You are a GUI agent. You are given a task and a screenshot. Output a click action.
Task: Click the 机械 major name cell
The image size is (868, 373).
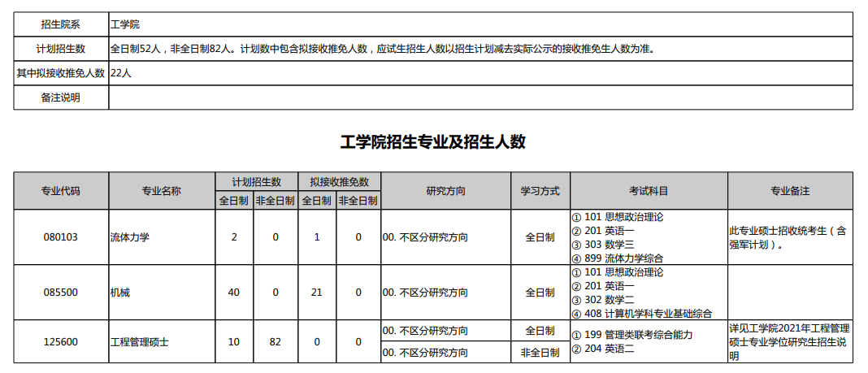point(120,293)
